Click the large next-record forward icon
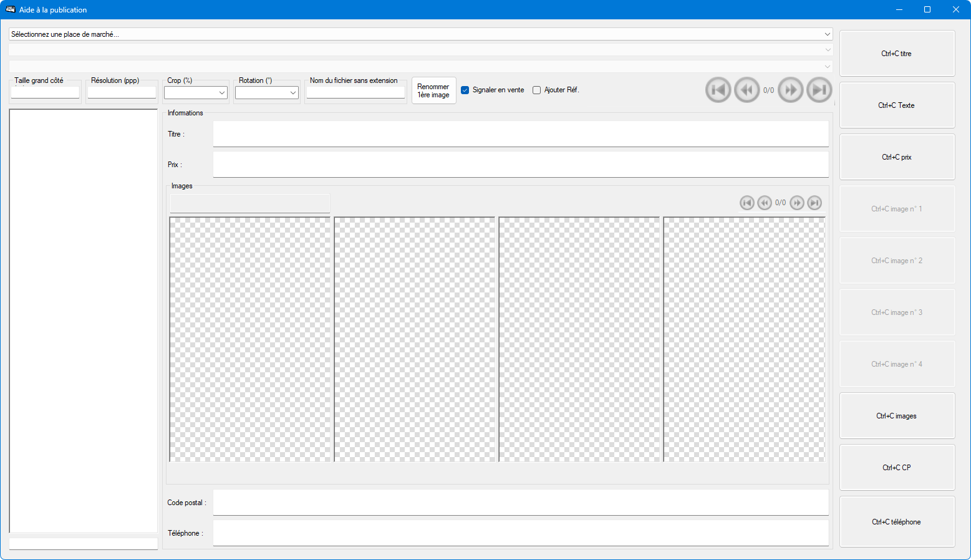The image size is (971, 560). [790, 90]
